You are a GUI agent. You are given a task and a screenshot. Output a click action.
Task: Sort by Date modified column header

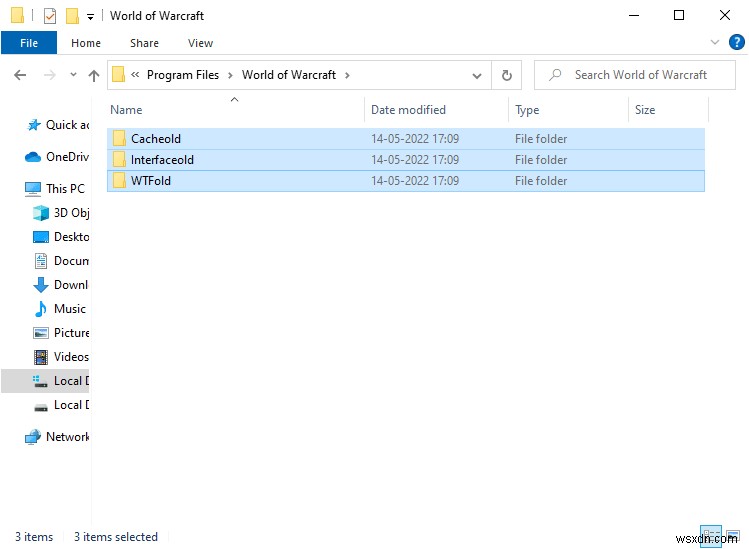click(x=408, y=110)
